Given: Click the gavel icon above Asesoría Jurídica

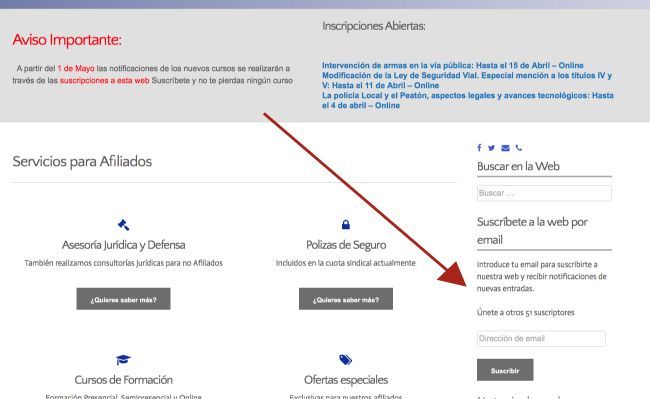Looking at the screenshot, I should pyautogui.click(x=123, y=225).
